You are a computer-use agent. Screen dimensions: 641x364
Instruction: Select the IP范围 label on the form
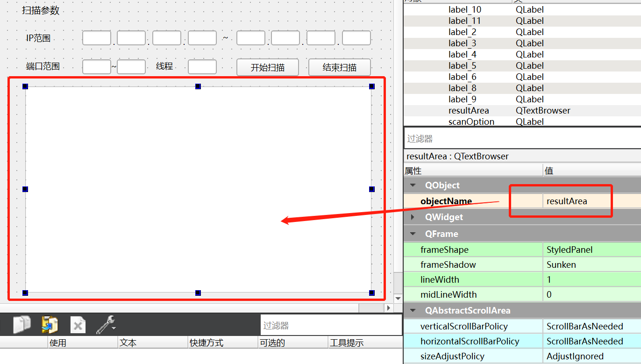pos(38,38)
